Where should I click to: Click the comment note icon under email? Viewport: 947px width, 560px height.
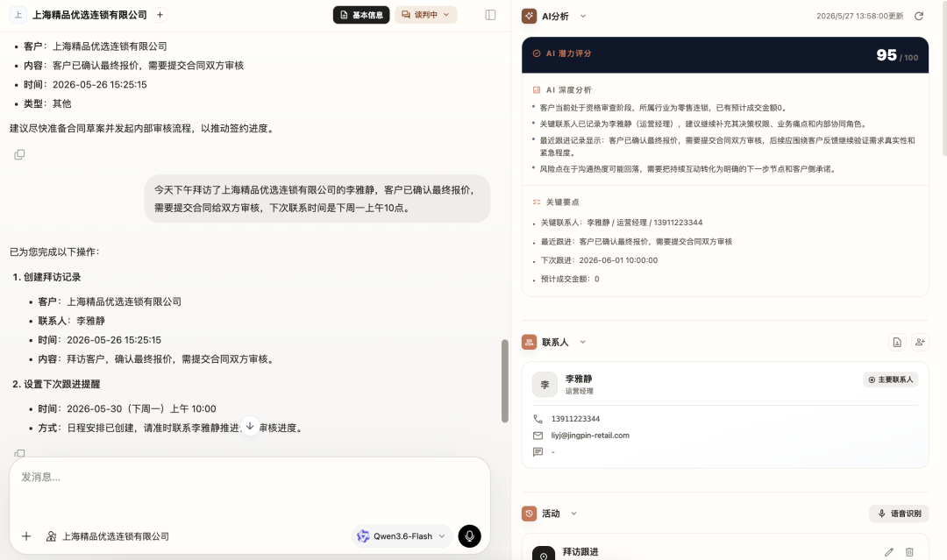tap(538, 452)
